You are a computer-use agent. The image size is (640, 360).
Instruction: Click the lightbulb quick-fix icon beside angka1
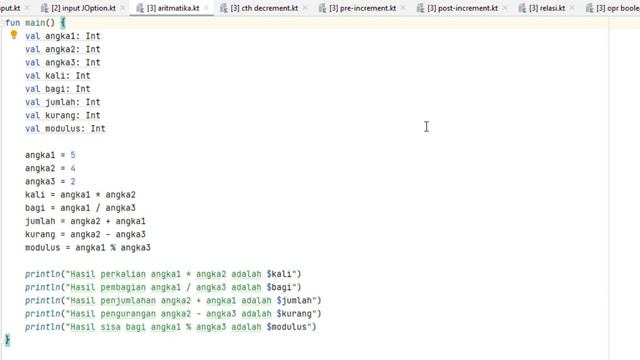coord(14,35)
